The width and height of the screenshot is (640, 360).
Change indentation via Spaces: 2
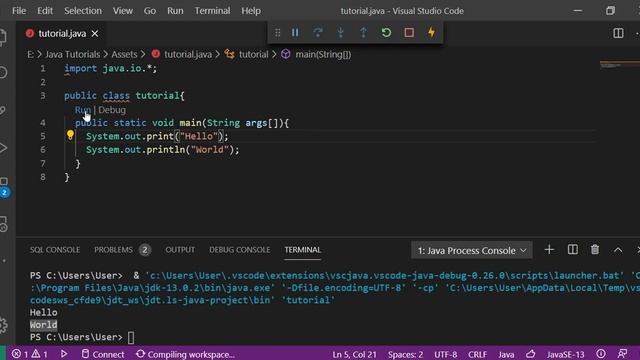coord(405,354)
